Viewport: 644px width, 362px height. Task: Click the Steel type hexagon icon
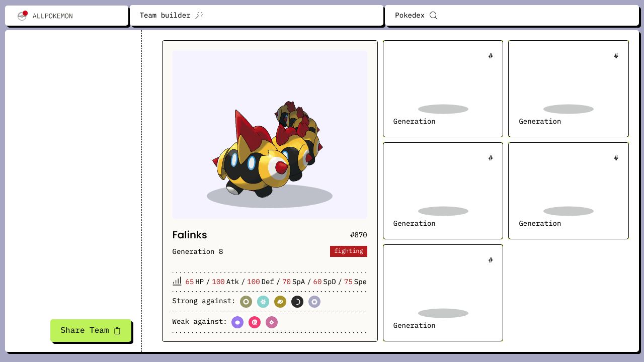click(x=314, y=302)
